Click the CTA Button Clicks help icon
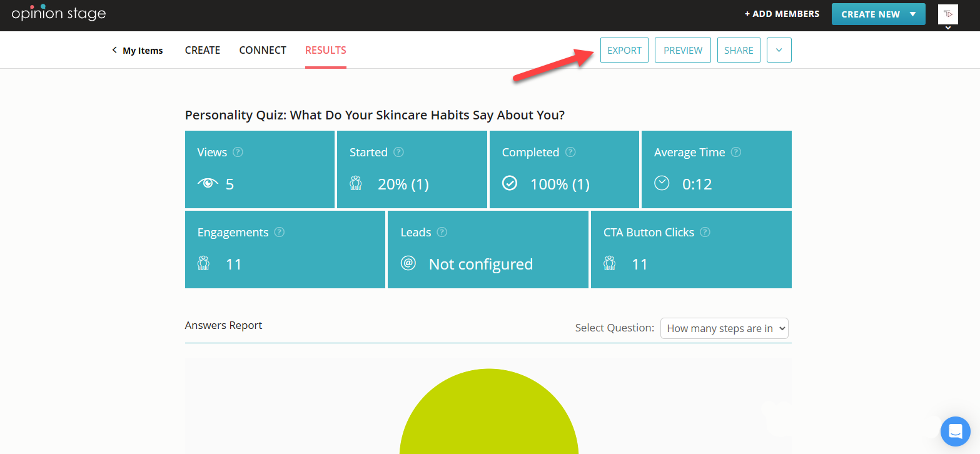 point(705,232)
